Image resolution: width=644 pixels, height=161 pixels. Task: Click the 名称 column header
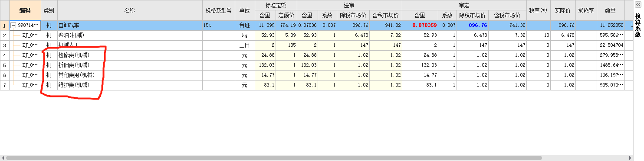130,10
